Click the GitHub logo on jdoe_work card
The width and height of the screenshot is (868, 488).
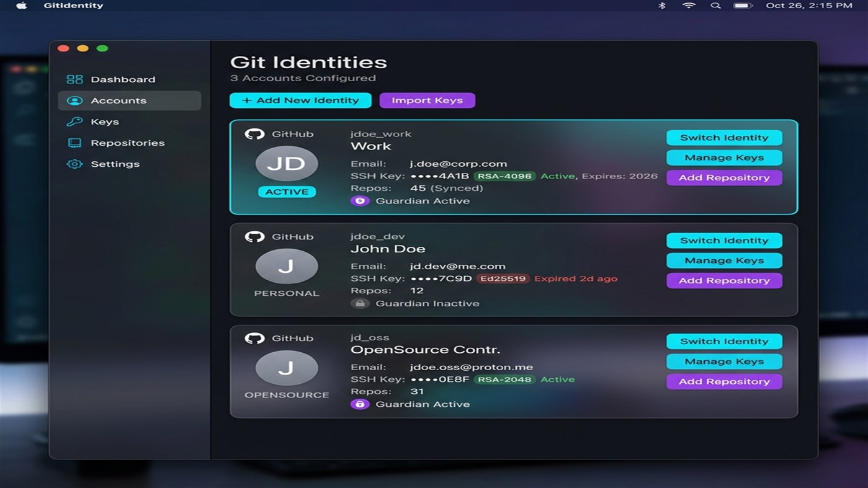pos(254,134)
